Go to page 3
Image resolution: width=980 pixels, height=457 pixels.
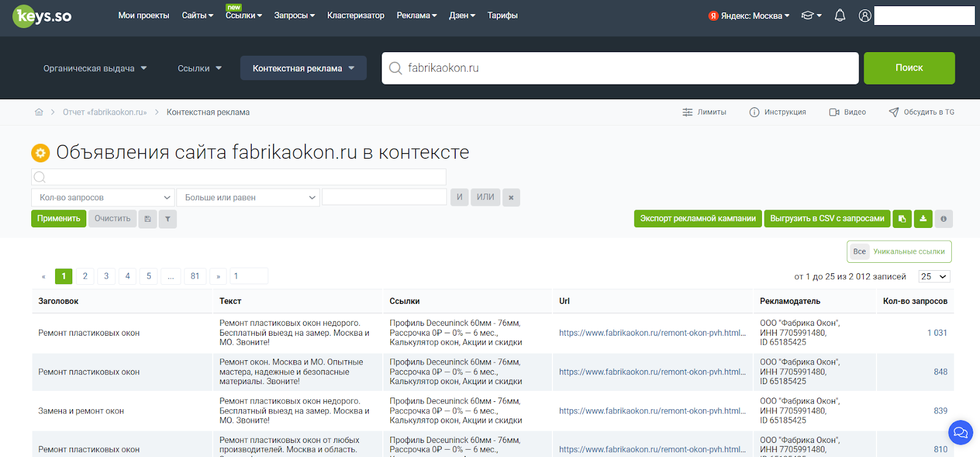pos(107,276)
